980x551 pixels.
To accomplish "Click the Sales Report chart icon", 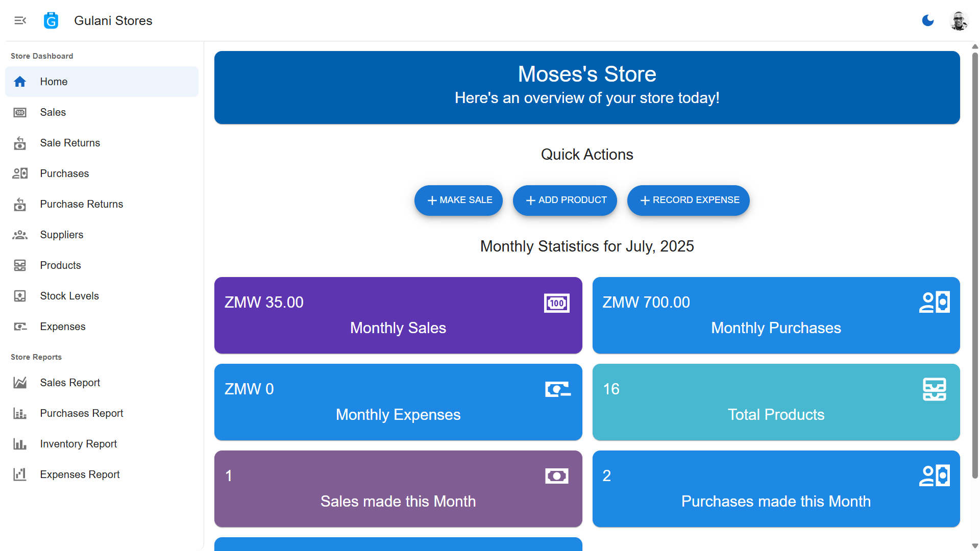I will 20,383.
